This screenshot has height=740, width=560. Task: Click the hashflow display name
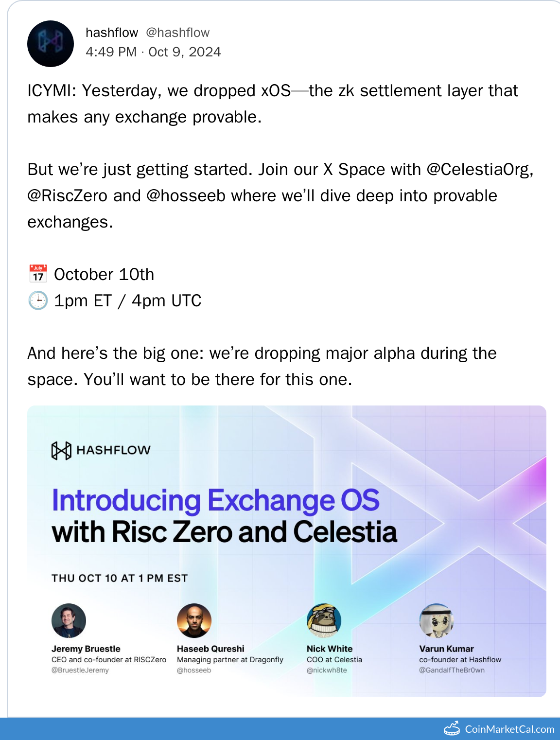[x=112, y=33]
